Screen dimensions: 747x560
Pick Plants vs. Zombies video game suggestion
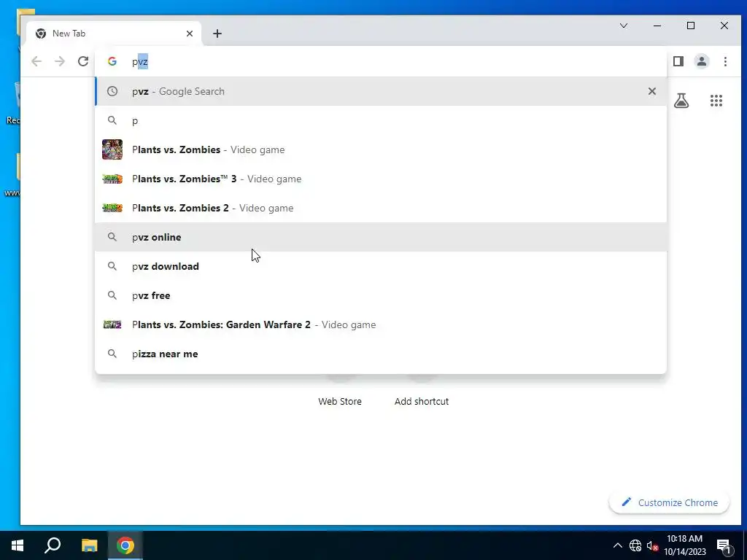click(380, 149)
